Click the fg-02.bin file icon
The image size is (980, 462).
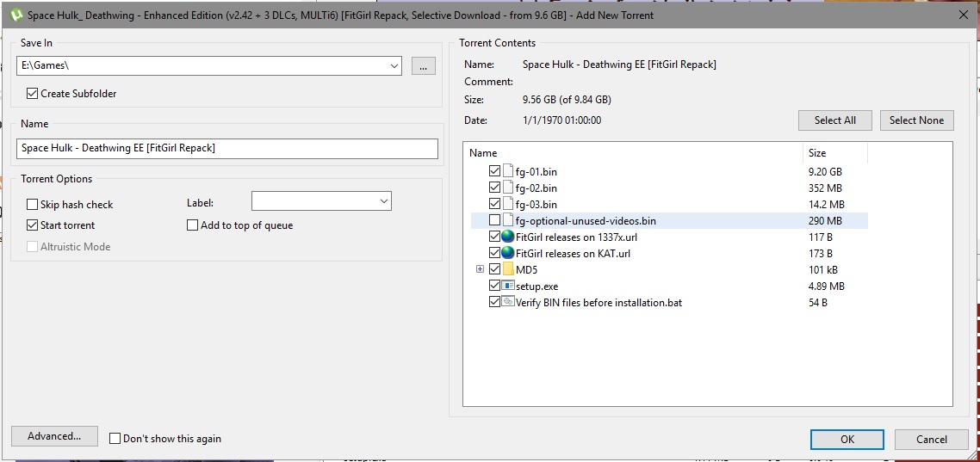[x=508, y=188]
